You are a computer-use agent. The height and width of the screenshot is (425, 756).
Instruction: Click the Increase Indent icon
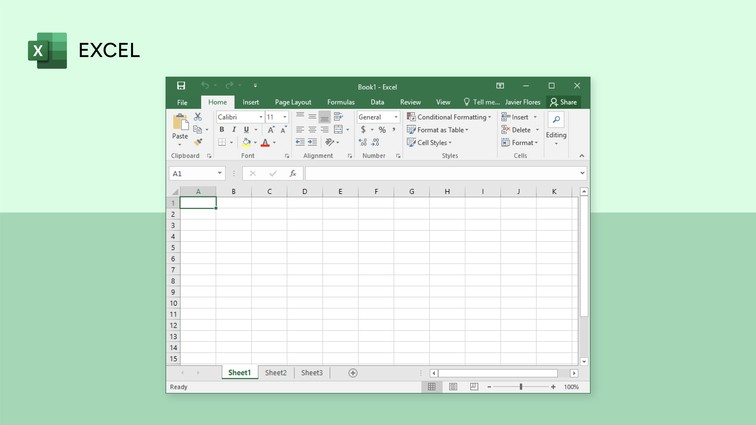tap(312, 142)
